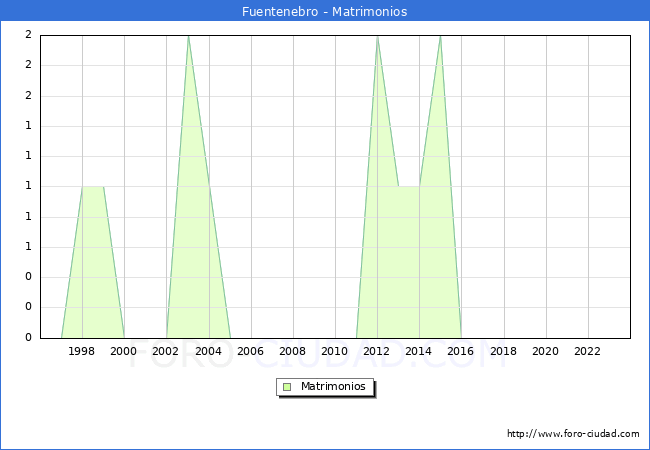Click the 2015 peak of the chart
650x450 pixels.
[440, 37]
